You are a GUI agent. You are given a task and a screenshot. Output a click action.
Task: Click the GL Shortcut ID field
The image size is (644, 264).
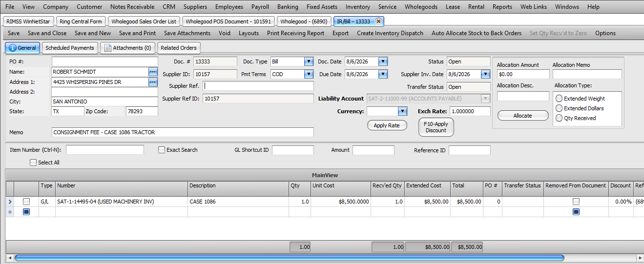(x=293, y=150)
